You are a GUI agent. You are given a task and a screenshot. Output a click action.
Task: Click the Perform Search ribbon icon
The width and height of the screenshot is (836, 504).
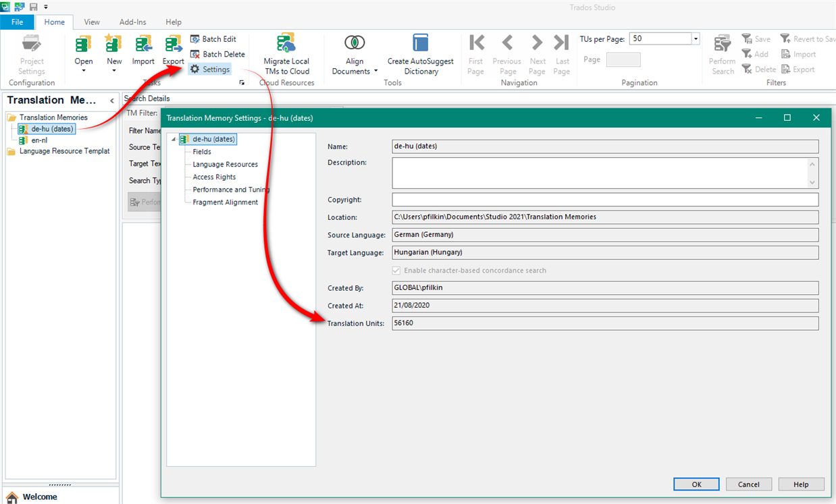pos(723,44)
